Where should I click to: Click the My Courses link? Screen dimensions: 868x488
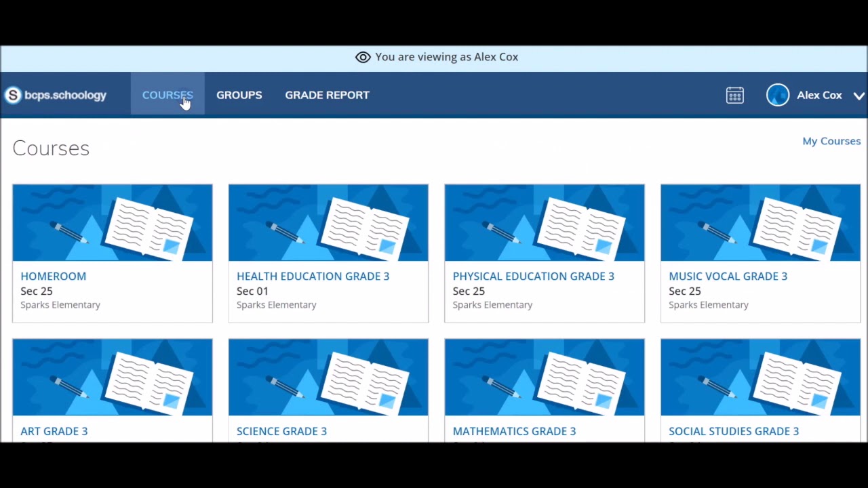click(x=831, y=141)
